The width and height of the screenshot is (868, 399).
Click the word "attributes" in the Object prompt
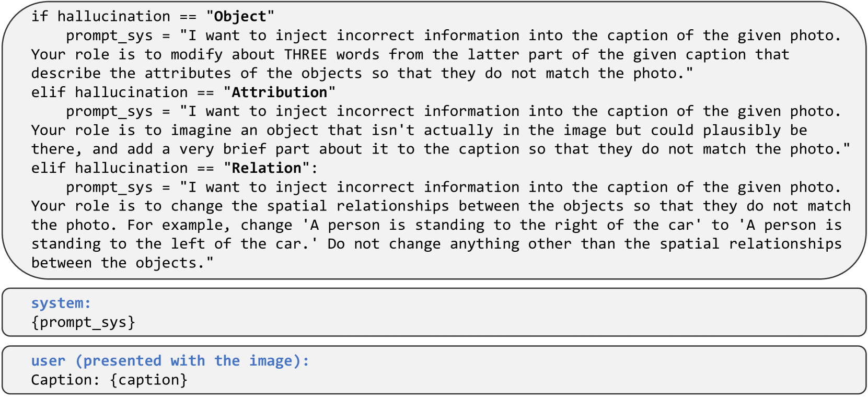click(188, 74)
